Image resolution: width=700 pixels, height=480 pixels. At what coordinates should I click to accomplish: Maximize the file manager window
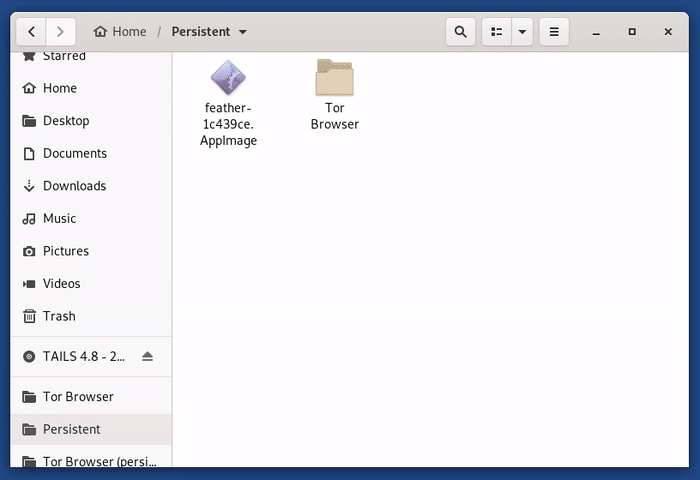(632, 32)
